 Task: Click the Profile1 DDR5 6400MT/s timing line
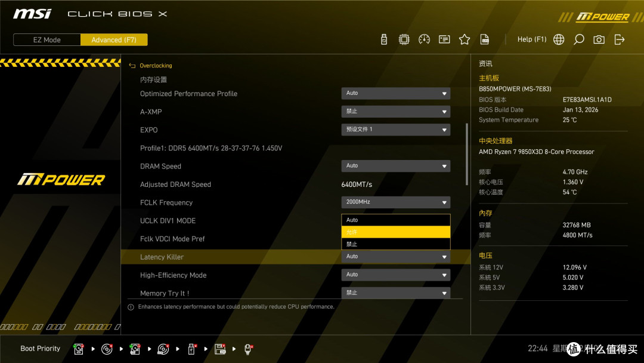(211, 149)
